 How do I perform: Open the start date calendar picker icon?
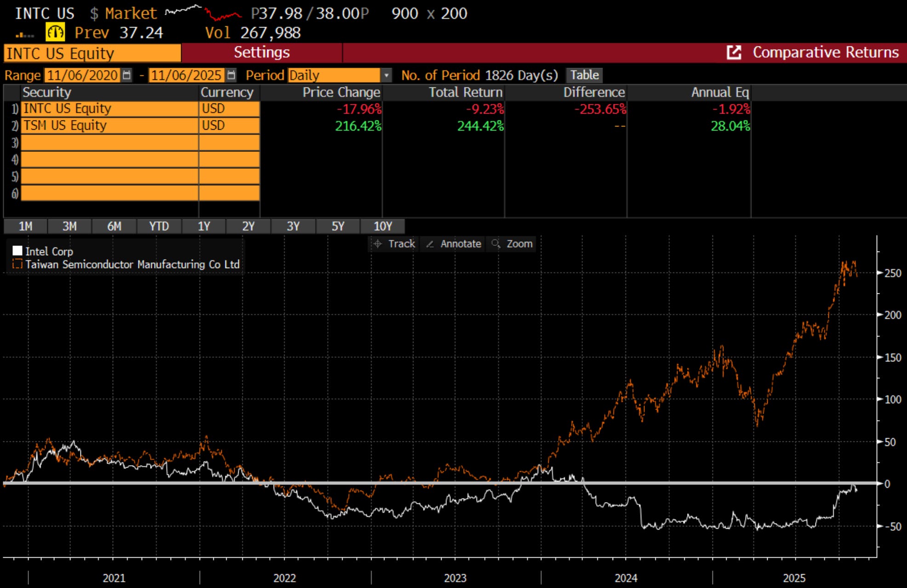(127, 75)
